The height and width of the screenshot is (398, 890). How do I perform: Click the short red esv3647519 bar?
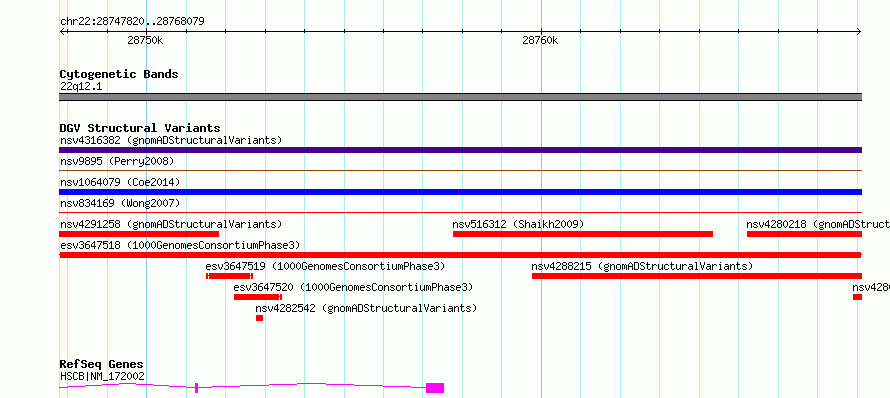click(x=229, y=276)
